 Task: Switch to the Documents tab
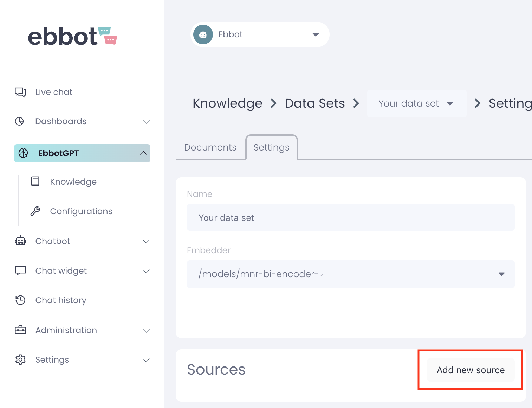(x=210, y=147)
